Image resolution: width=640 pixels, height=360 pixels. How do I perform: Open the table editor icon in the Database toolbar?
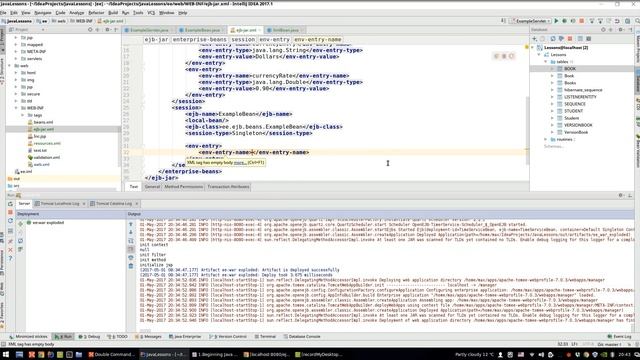click(580, 38)
